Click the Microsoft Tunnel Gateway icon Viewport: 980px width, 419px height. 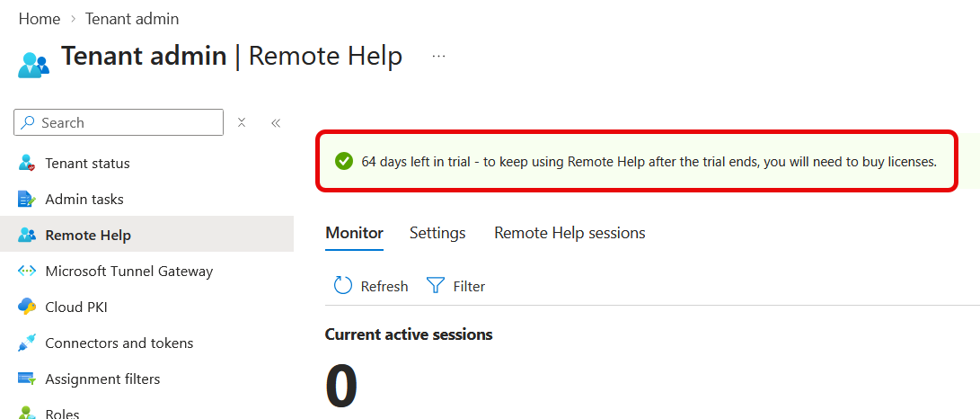coord(27,272)
